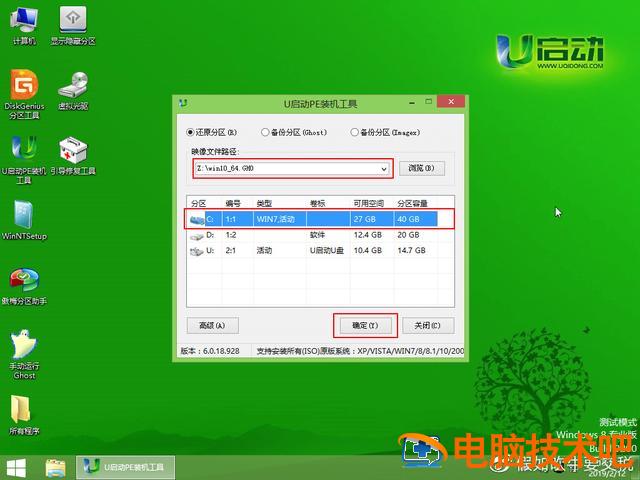Select the 还原分区 (R) radio button

tap(211, 132)
